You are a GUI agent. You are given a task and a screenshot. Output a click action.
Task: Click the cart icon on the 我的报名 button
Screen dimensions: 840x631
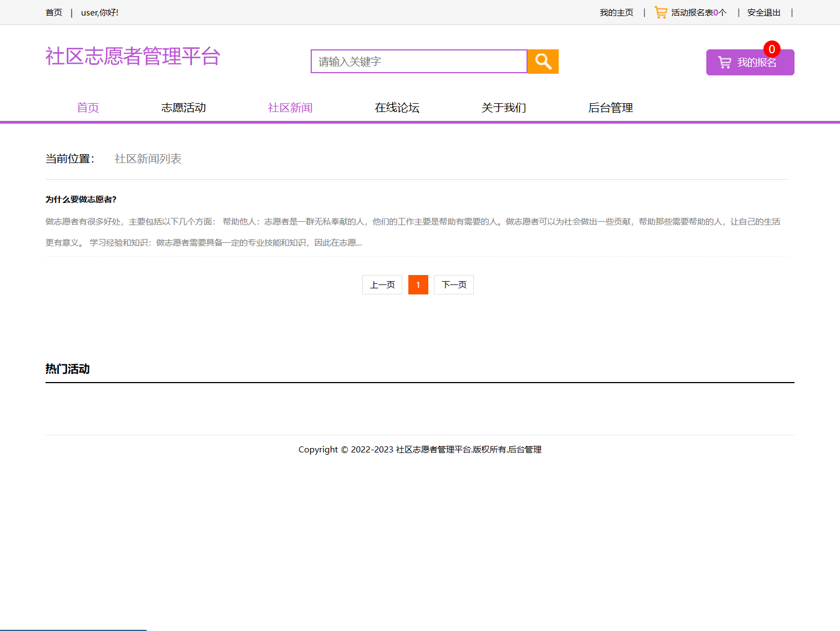pos(725,62)
